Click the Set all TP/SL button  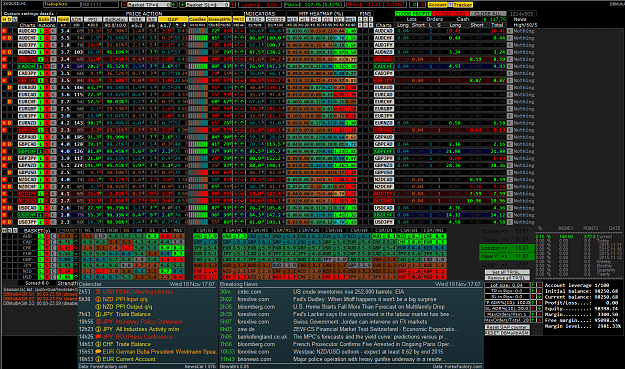[x=507, y=272]
